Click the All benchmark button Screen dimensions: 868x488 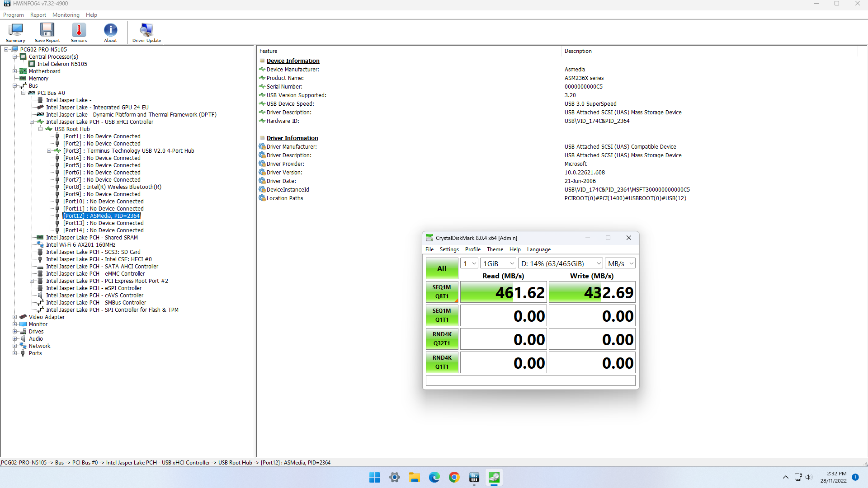(442, 268)
